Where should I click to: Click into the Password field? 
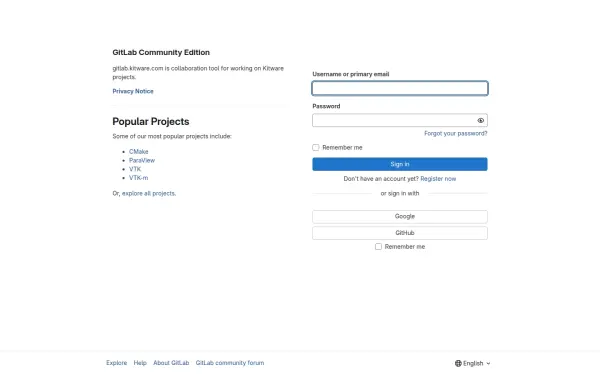click(x=400, y=121)
